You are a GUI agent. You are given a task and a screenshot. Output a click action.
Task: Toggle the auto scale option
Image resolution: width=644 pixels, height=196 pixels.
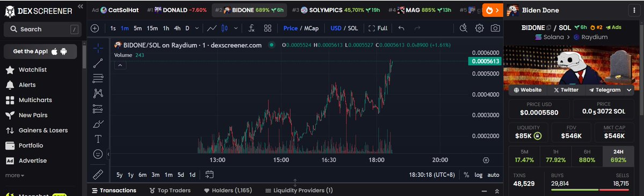click(x=493, y=175)
